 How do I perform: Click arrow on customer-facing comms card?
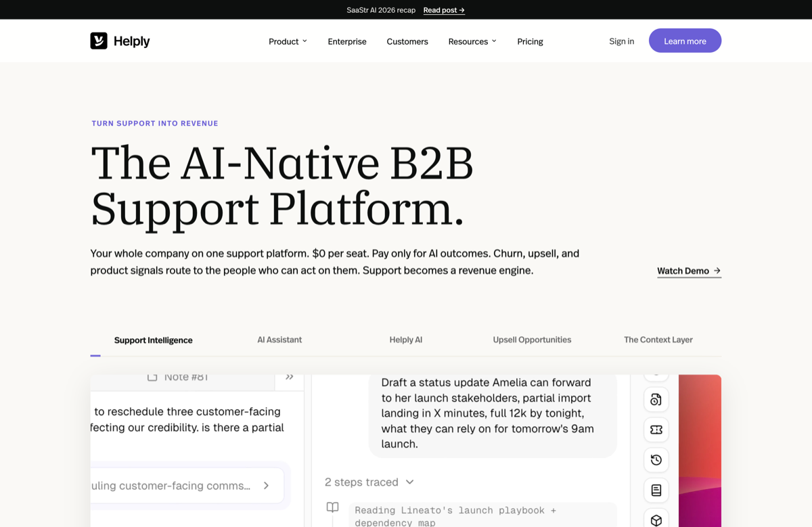[266, 486]
